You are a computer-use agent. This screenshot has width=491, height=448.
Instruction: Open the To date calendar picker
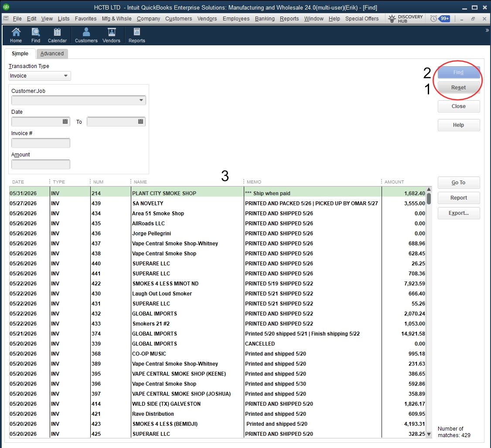(140, 122)
